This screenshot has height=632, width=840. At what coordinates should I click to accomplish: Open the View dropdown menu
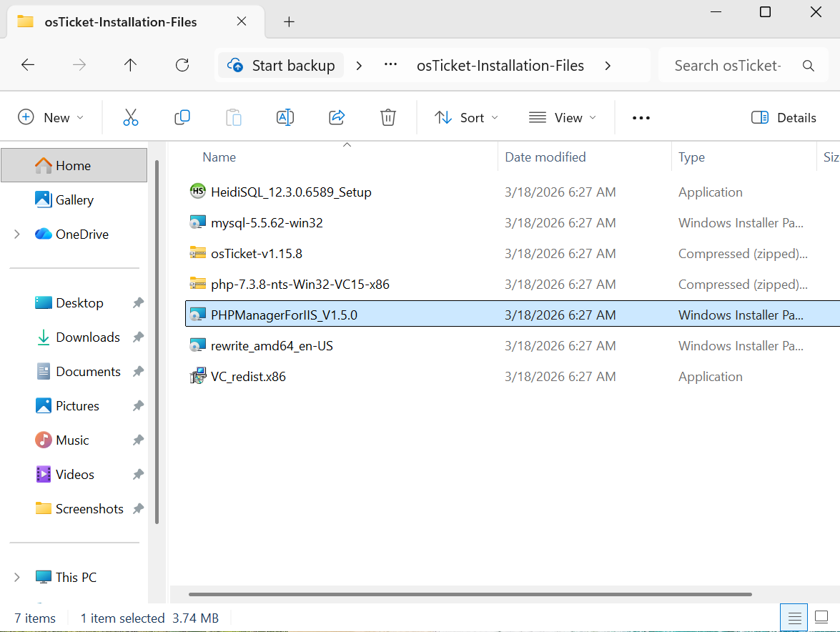(562, 117)
